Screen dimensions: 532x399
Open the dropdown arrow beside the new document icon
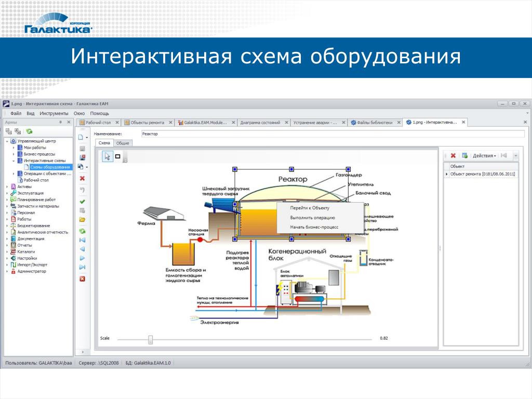[x=87, y=138]
